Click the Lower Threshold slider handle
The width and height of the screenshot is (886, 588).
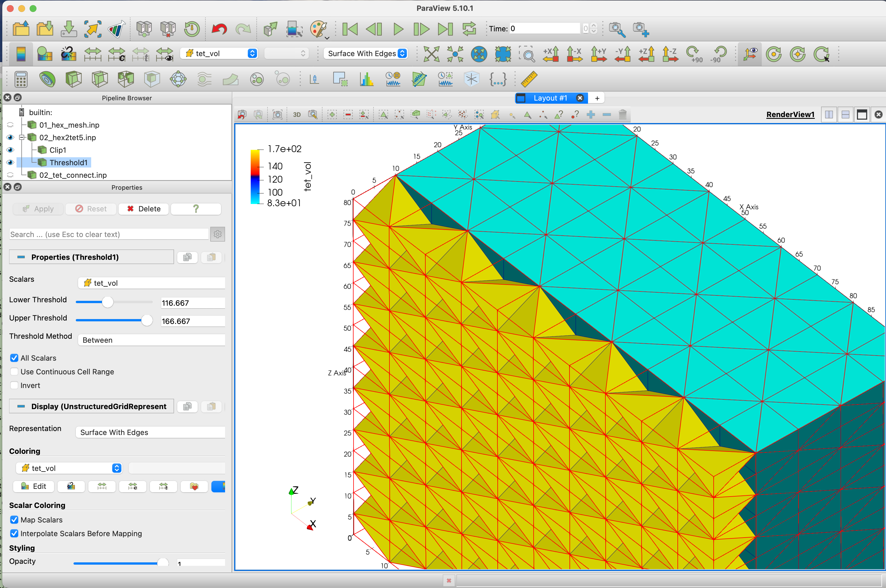pos(108,302)
